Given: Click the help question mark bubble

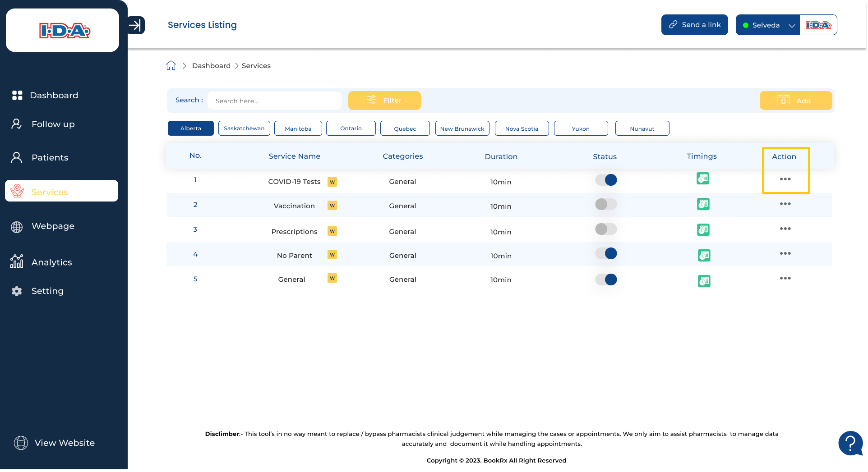Looking at the screenshot, I should (x=850, y=443).
